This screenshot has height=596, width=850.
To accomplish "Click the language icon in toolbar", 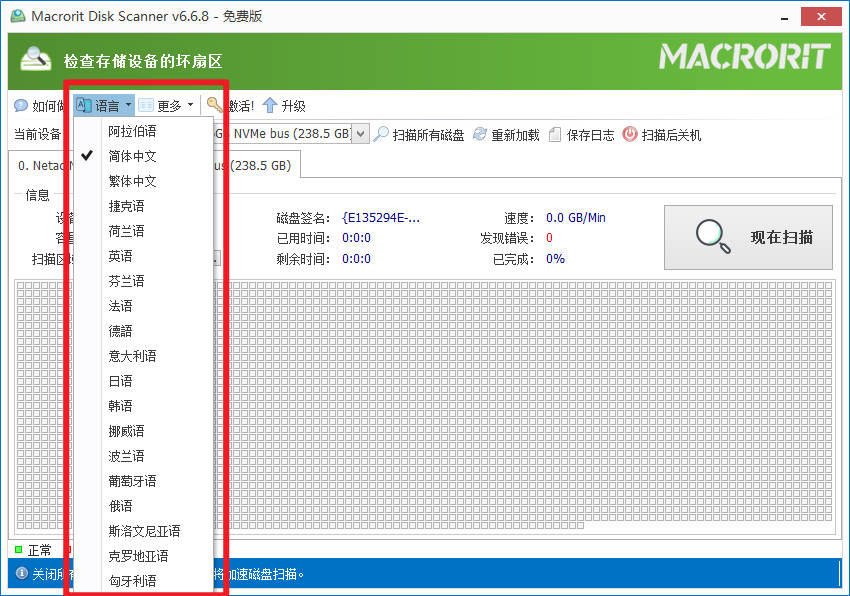I will 84,105.
